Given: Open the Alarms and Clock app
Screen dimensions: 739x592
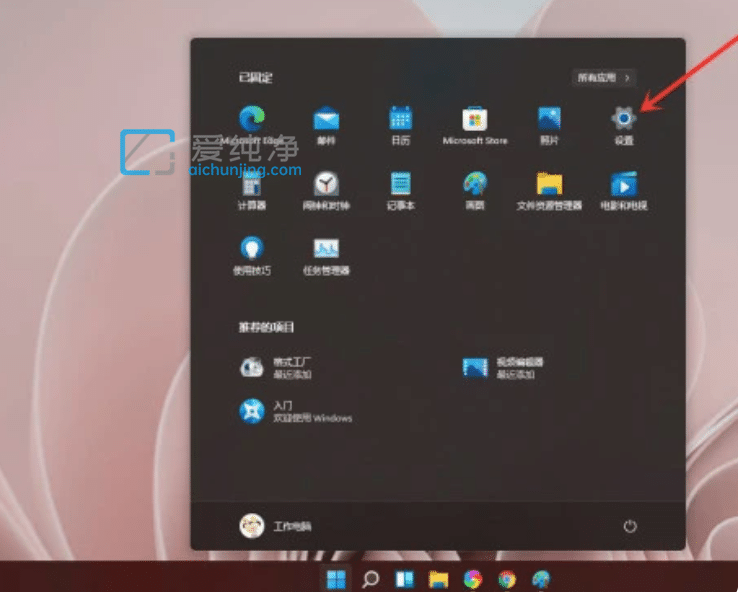Looking at the screenshot, I should (x=326, y=184).
